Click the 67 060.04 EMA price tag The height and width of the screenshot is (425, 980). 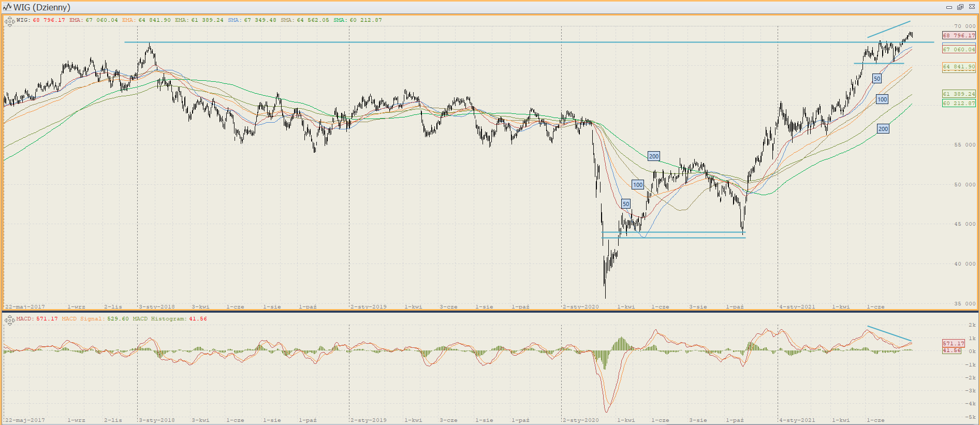tap(959, 50)
